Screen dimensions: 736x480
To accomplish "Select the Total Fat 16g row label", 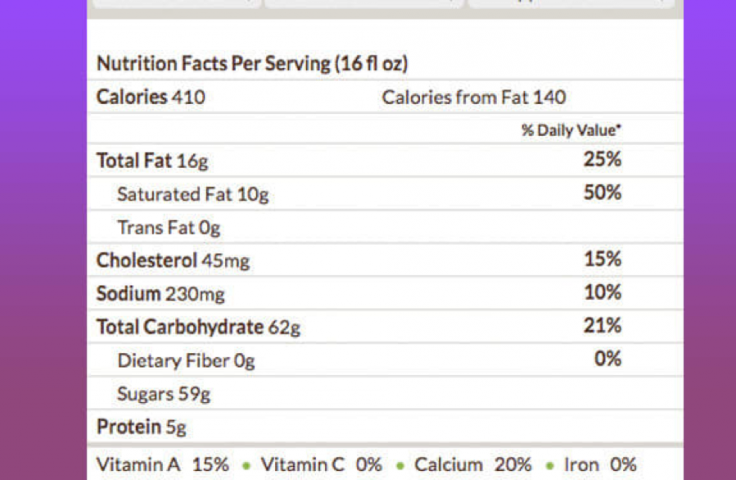I will click(x=152, y=160).
